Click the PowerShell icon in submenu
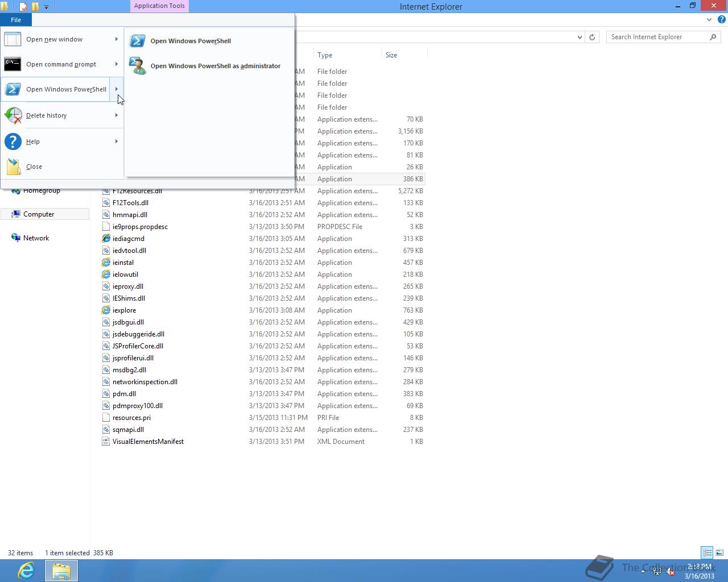The image size is (728, 582). coord(137,41)
